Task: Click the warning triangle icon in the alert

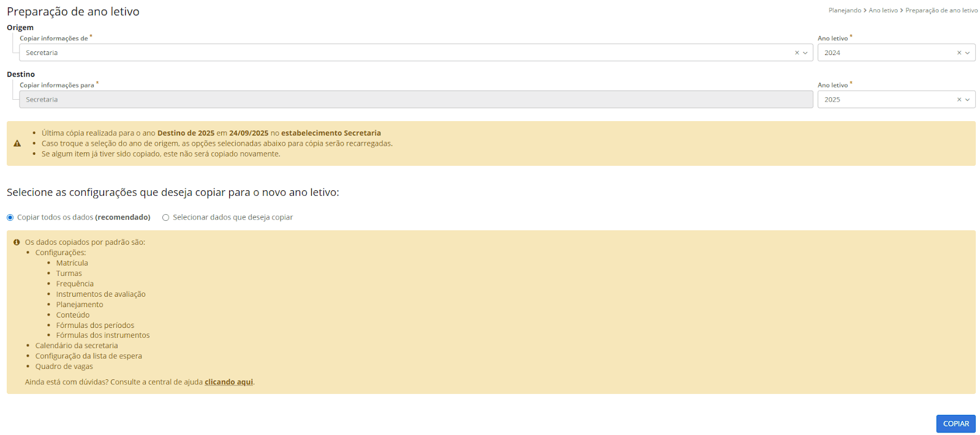Action: coord(17,144)
